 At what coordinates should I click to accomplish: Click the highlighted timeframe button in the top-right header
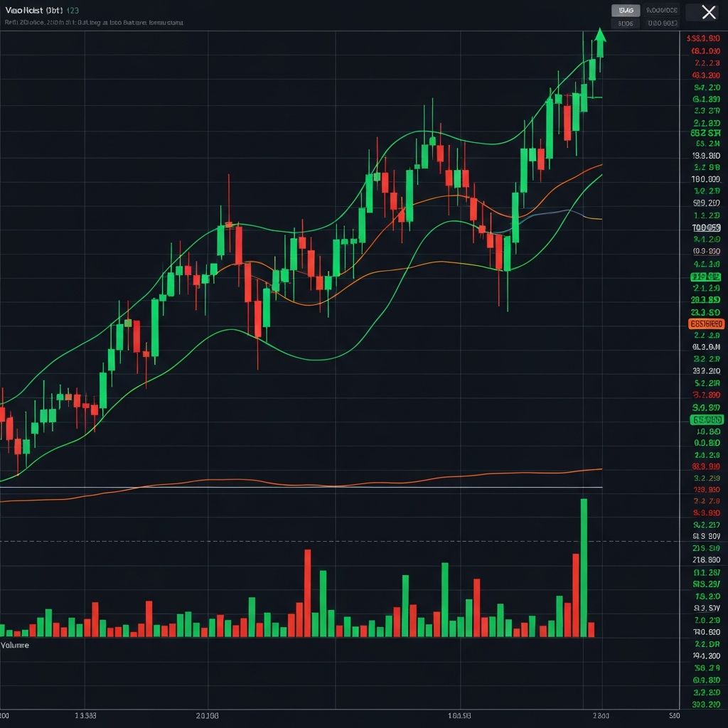pos(626,11)
